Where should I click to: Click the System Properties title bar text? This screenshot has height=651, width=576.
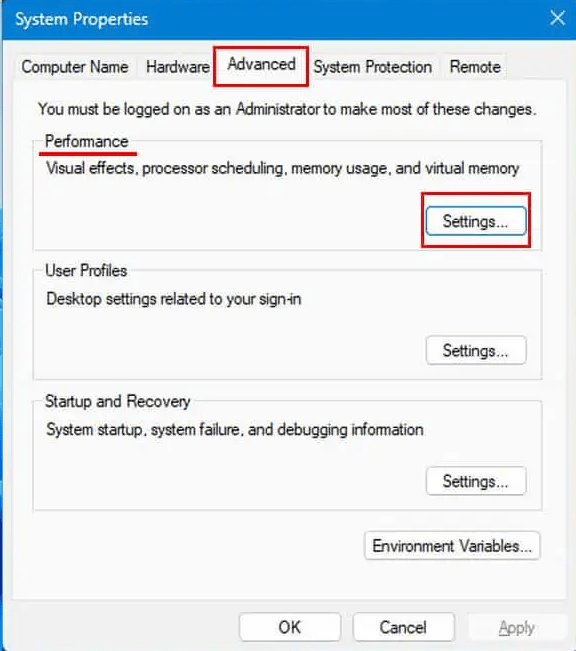coord(81,19)
